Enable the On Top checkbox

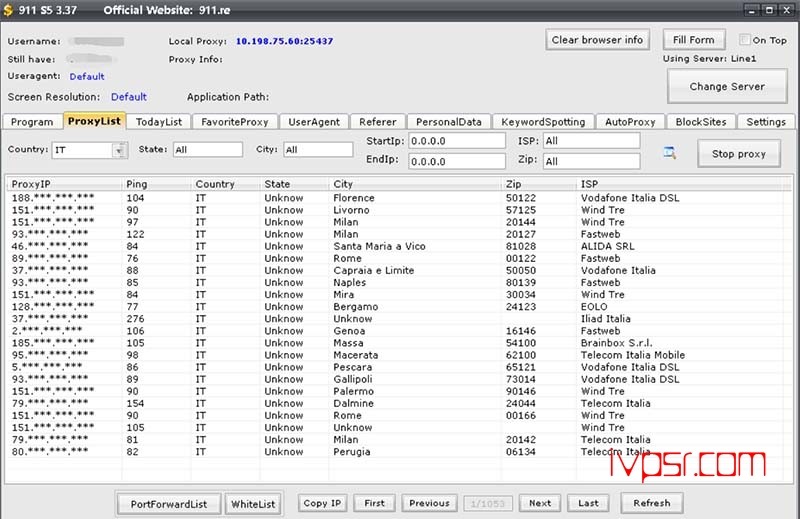[744, 40]
